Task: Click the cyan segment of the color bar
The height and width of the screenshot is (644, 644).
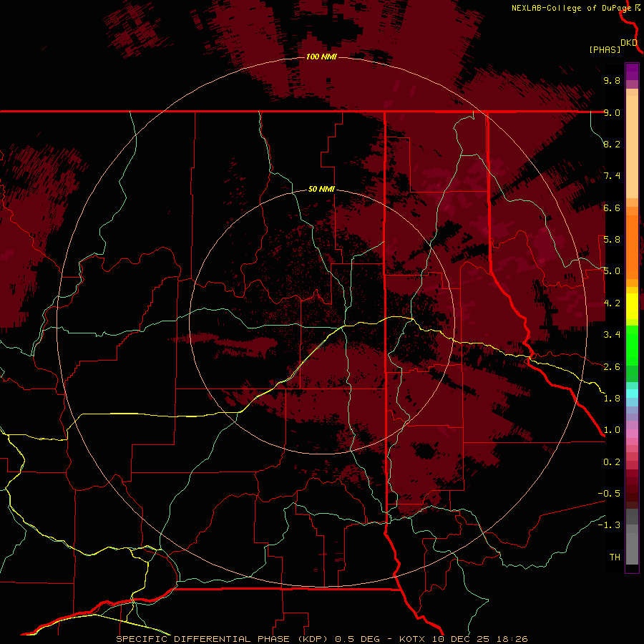Action: (x=632, y=393)
